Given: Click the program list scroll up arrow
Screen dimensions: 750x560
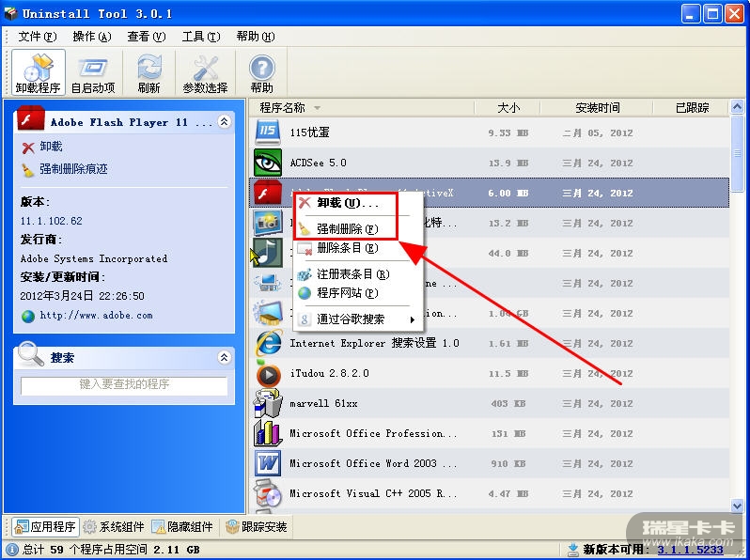Looking at the screenshot, I should pyautogui.click(x=737, y=107).
